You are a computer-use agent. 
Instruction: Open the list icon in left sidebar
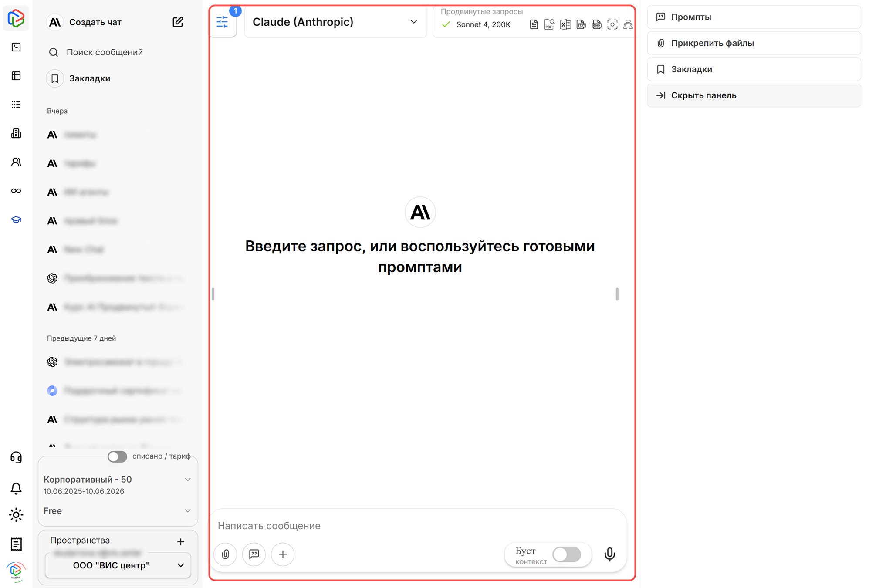click(x=16, y=105)
